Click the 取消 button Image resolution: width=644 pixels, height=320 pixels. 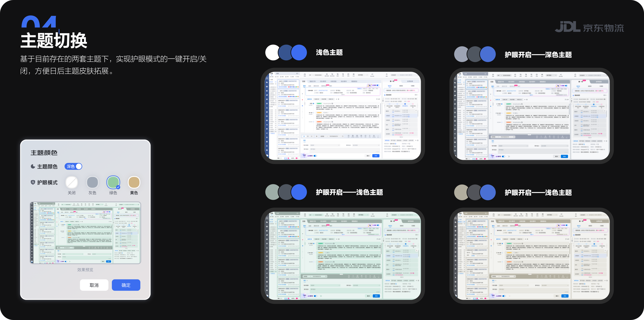point(94,285)
